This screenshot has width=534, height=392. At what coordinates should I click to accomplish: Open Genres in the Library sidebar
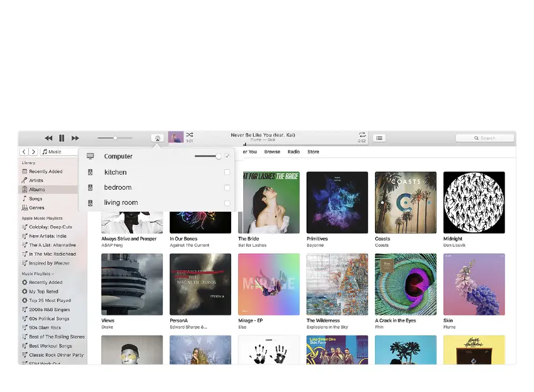click(36, 208)
